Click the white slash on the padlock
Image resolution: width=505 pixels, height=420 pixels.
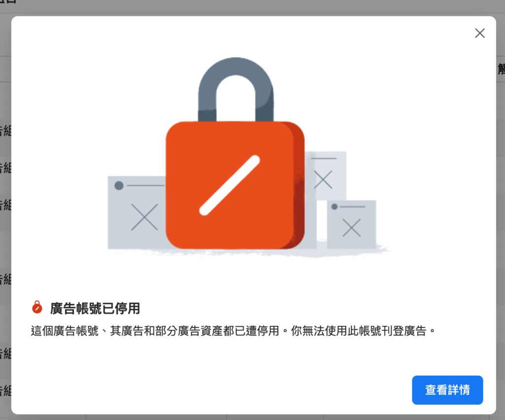(x=229, y=185)
